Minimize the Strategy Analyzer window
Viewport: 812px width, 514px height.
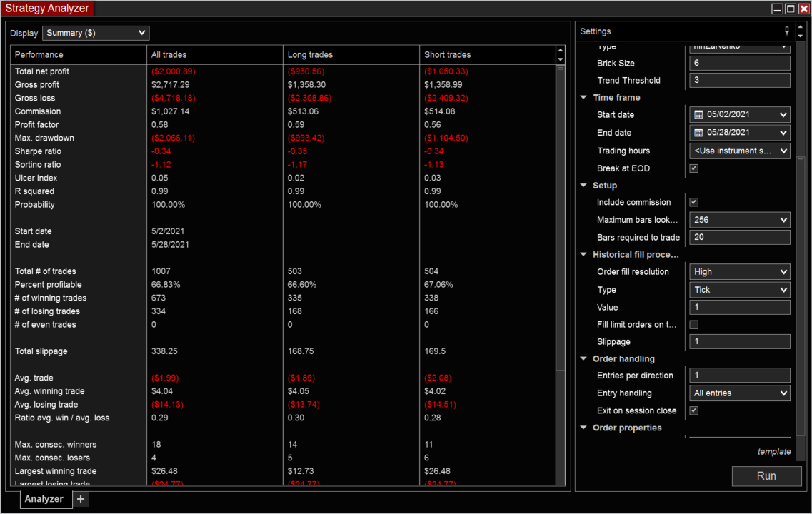pyautogui.click(x=777, y=9)
